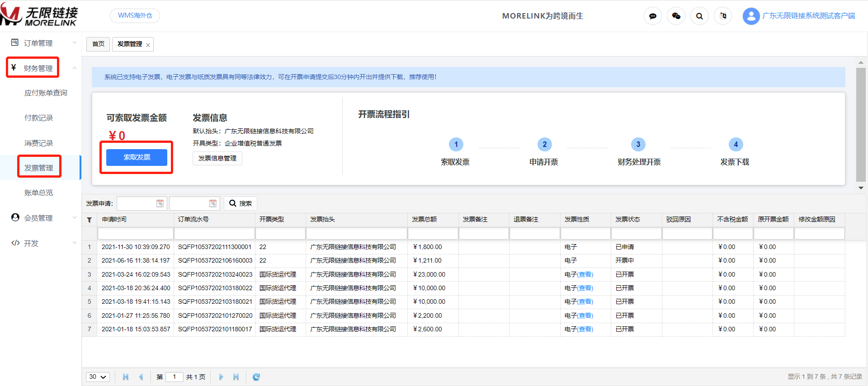Expand 会员管理 sidebar menu

(41, 218)
